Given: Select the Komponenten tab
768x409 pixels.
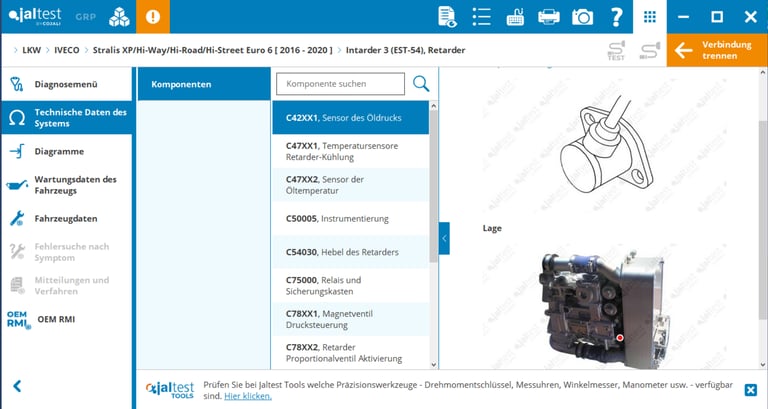Looking at the screenshot, I should coord(204,84).
